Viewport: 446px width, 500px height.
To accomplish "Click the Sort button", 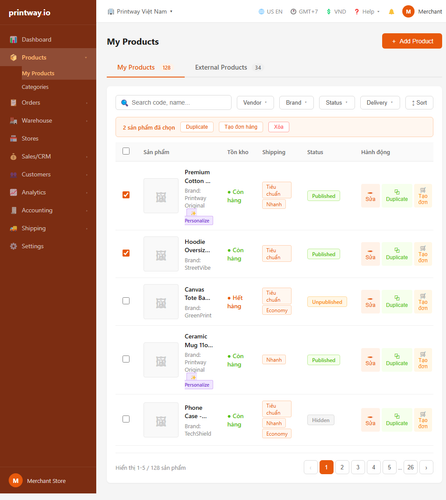I will click(x=419, y=103).
